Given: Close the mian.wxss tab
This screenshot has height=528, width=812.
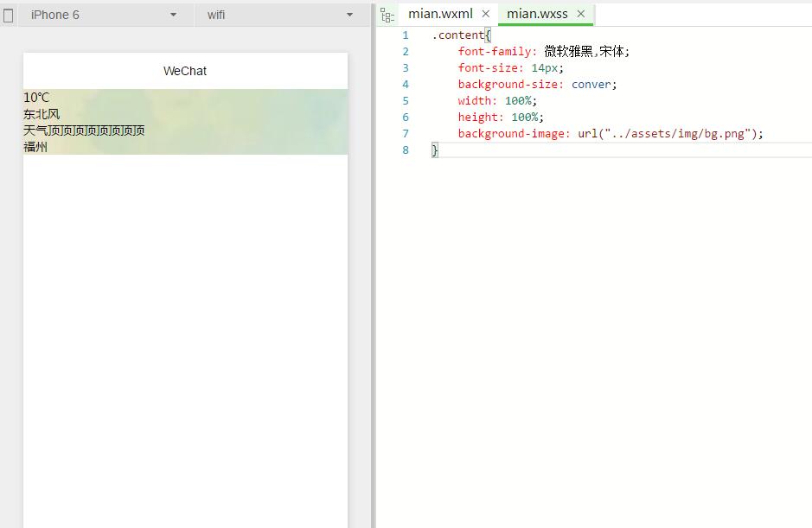Looking at the screenshot, I should [581, 14].
